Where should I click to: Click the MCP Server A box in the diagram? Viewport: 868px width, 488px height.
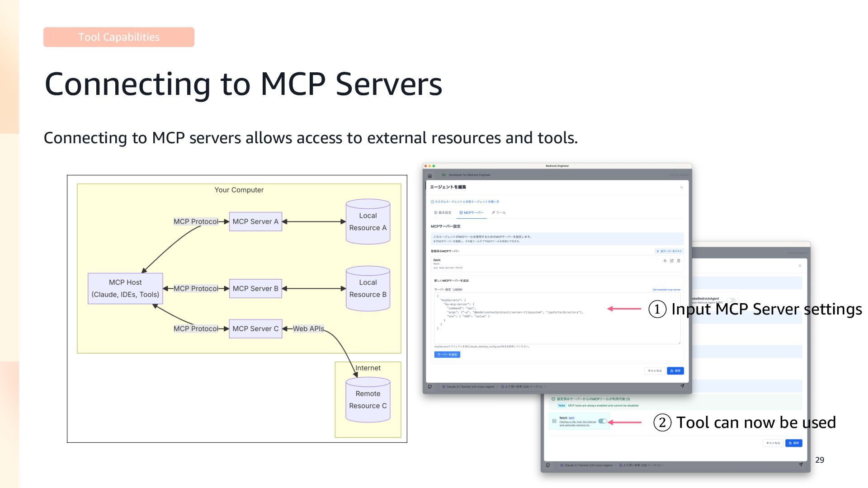click(255, 221)
